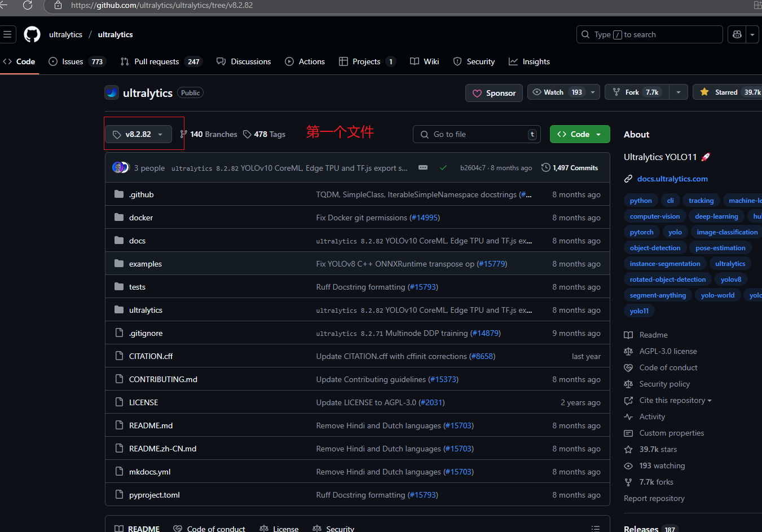Screen dimensions: 762x532
Task: Open the Issues tab
Action: coord(77,61)
